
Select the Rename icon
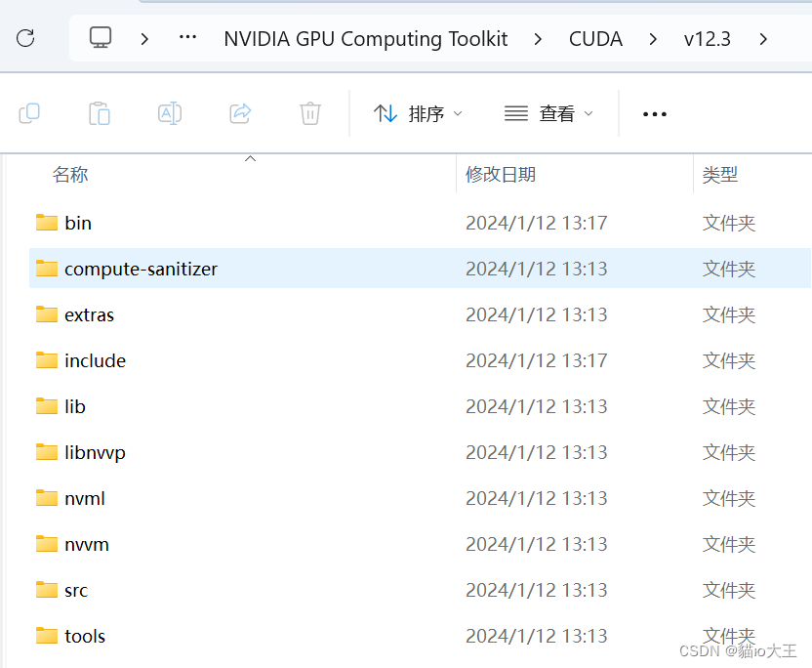click(170, 113)
